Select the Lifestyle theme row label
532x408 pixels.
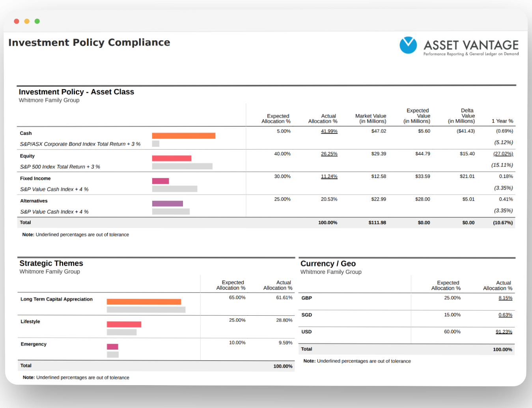(x=30, y=322)
